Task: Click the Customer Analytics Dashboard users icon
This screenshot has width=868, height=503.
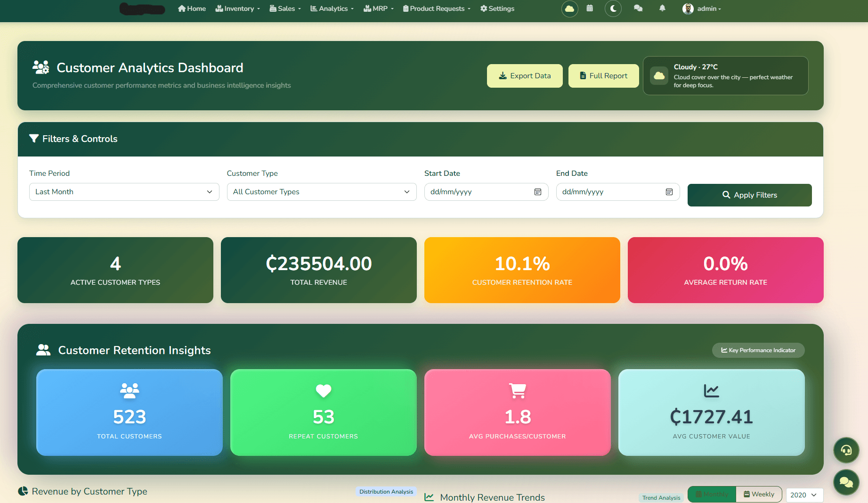Action: (x=41, y=67)
